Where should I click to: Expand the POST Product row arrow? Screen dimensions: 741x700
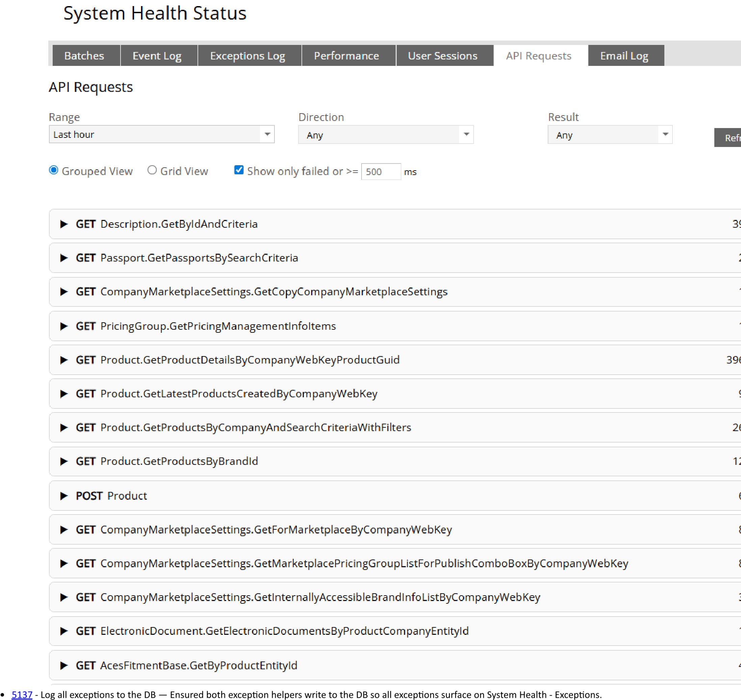[64, 496]
